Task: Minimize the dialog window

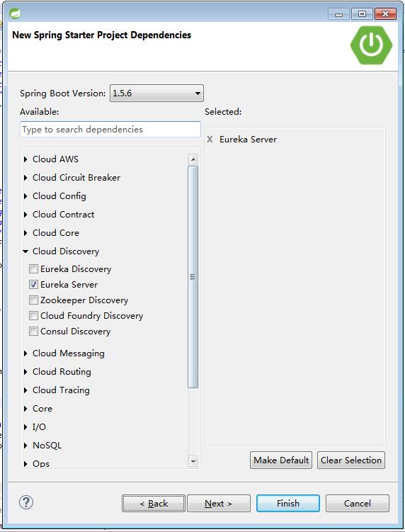Action: point(339,14)
